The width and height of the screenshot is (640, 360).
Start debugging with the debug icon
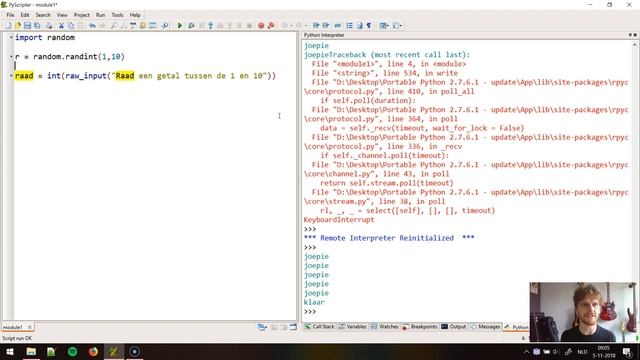point(191,25)
